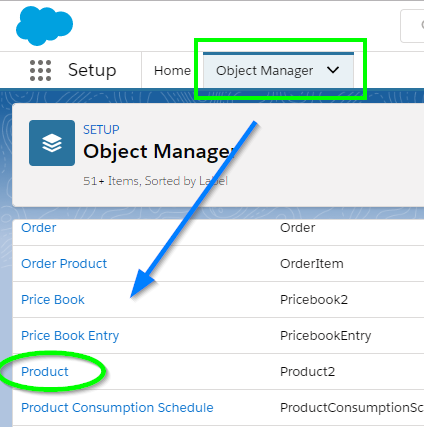The height and width of the screenshot is (427, 424).
Task: Select the Product2 API name cell
Action: (307, 372)
